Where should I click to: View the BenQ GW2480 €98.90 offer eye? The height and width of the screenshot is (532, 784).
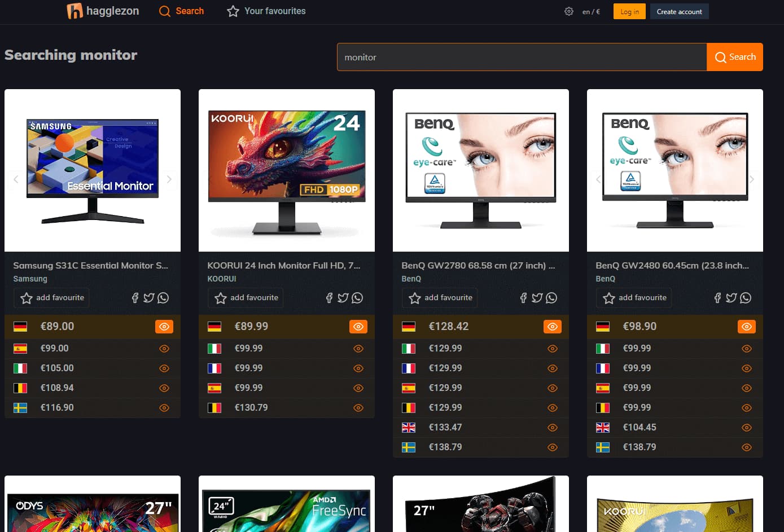pos(747,327)
